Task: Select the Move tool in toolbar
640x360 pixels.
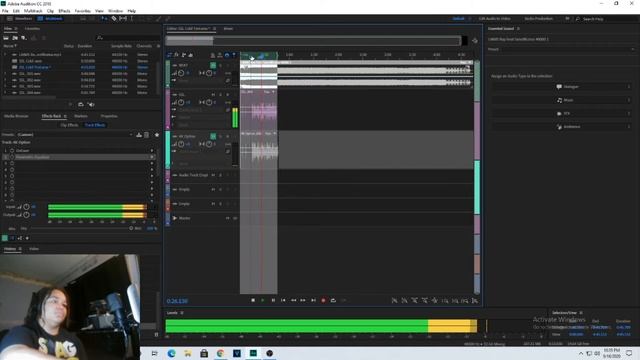Action: [x=104, y=19]
